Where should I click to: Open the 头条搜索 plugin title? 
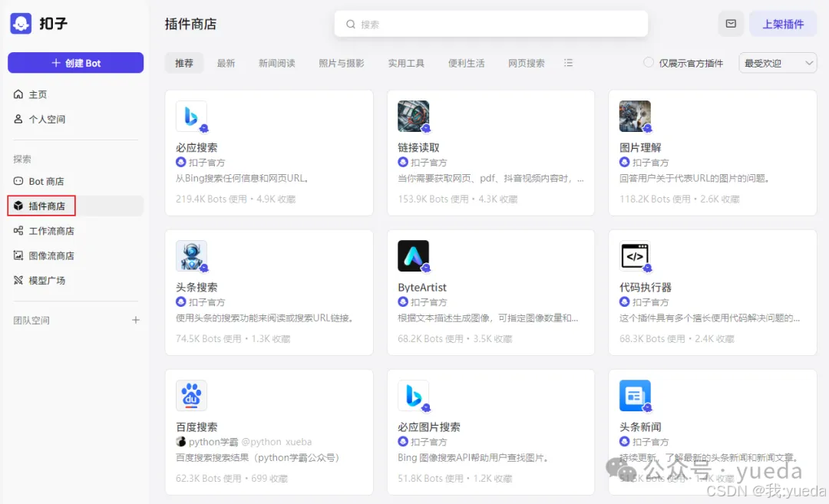197,287
